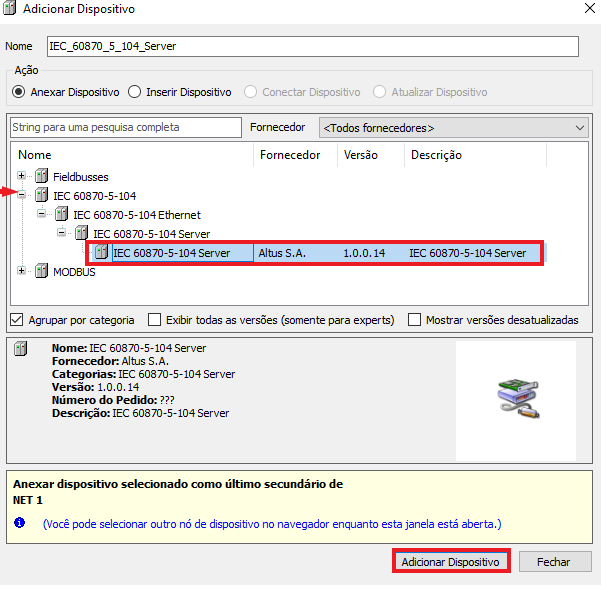Collapse the IEC 60870-5-104 Ethernet node
The height and width of the screenshot is (597, 601).
tap(43, 215)
